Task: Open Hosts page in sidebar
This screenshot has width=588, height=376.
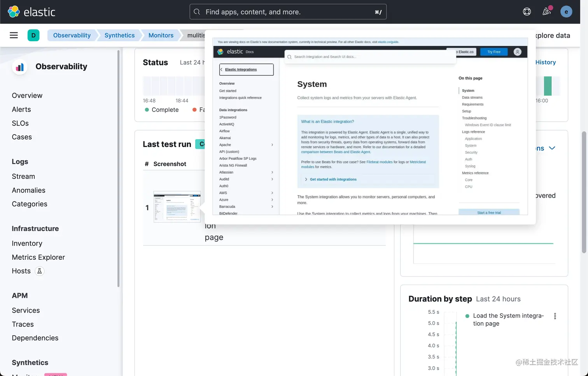Action: pos(21,271)
